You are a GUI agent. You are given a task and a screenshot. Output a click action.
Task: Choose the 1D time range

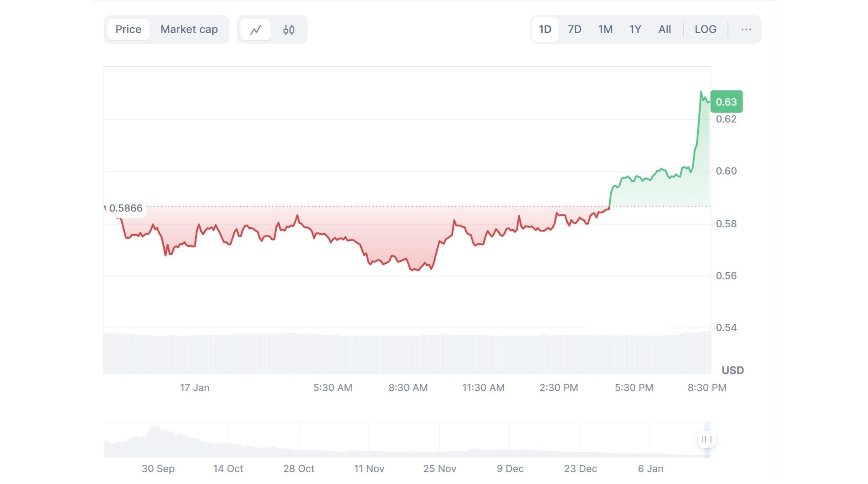545,29
